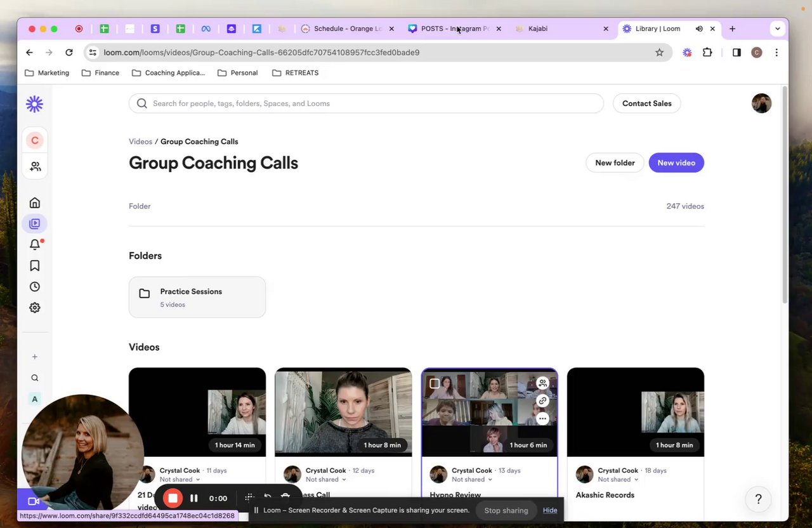Open the 12 days ago video thumbnail
Image resolution: width=812 pixels, height=528 pixels.
tap(343, 412)
